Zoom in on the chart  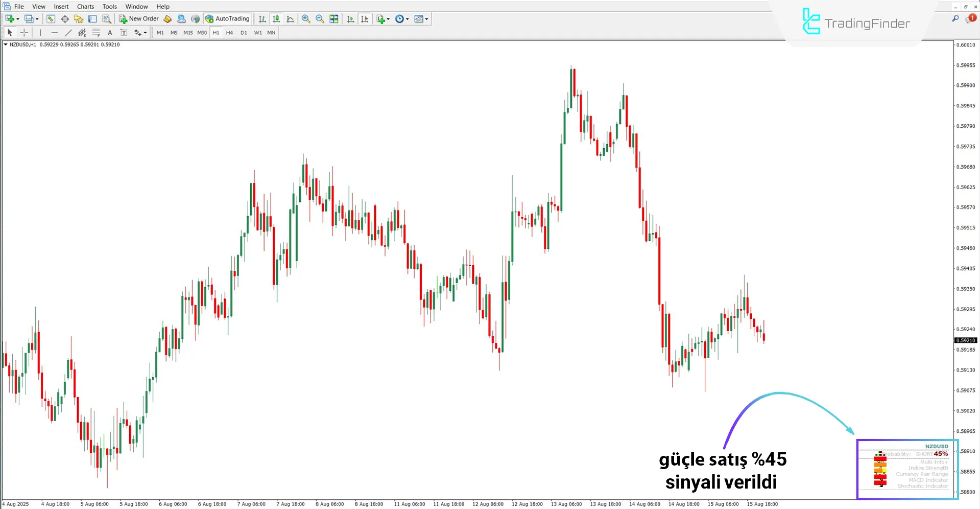[306, 19]
